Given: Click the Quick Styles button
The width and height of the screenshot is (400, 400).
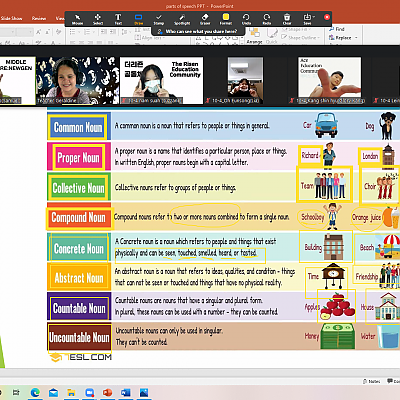Looking at the screenshot, I should click(x=272, y=36).
